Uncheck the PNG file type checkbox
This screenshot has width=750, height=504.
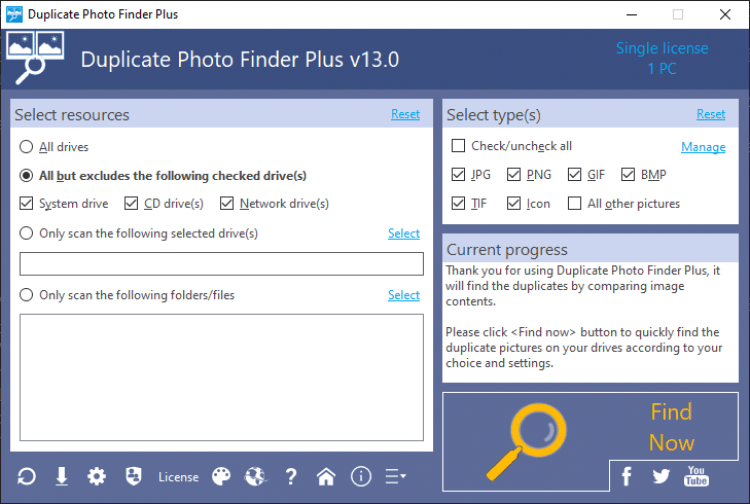click(x=516, y=175)
